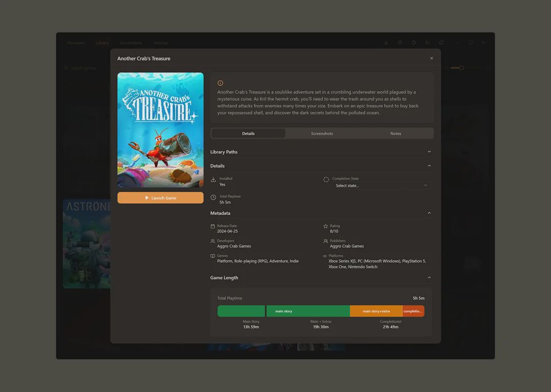Click the clock icon beside Total Playtime
Image resolution: width=551 pixels, height=392 pixels.
(213, 198)
